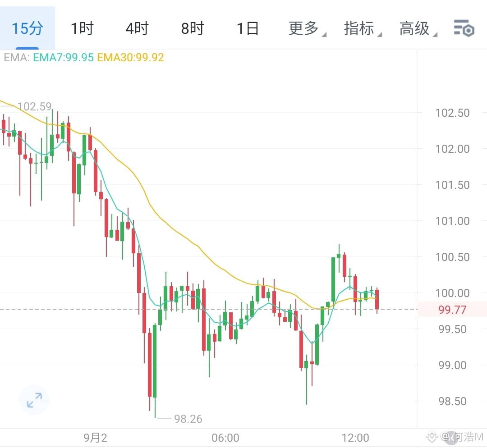Image resolution: width=487 pixels, height=448 pixels.
Task: Expand chart to fullscreen with arrows icon
Action: point(34,400)
